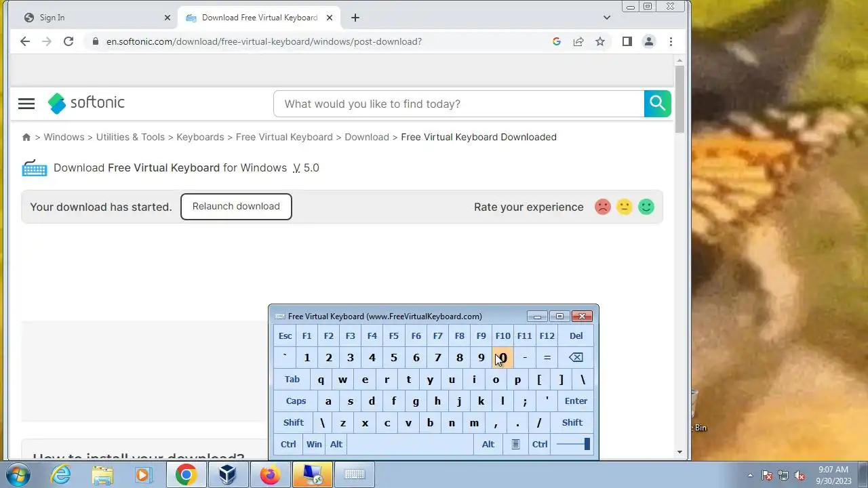Click Relaunch download button
Screen dimensions: 868x488
236,207
